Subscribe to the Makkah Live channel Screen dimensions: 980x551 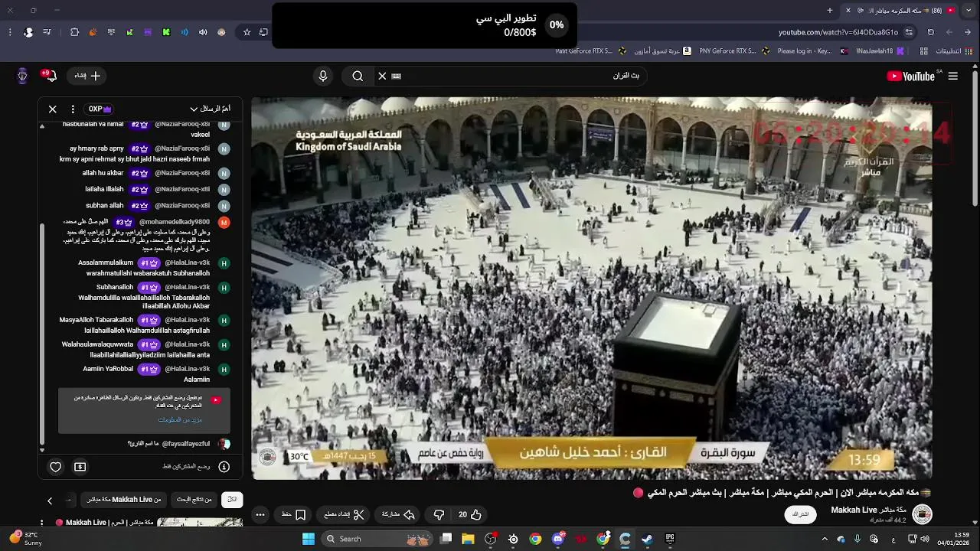800,514
